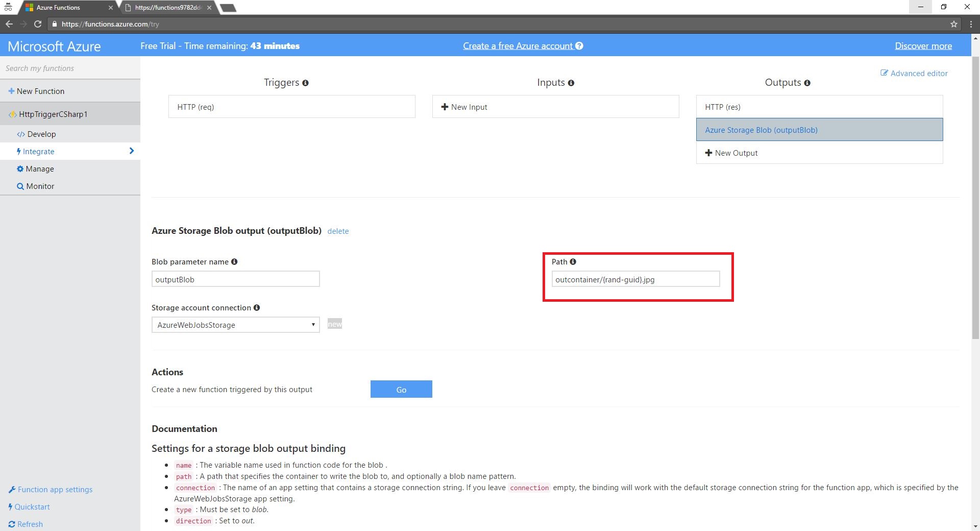
Task: Click the browser reload page icon
Action: (x=38, y=24)
